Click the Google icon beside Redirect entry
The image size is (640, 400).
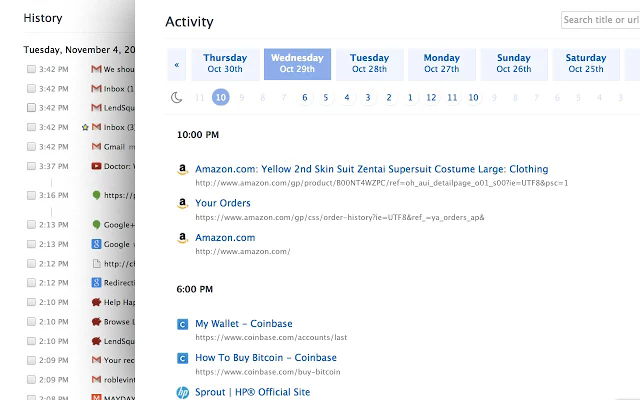[x=96, y=282]
